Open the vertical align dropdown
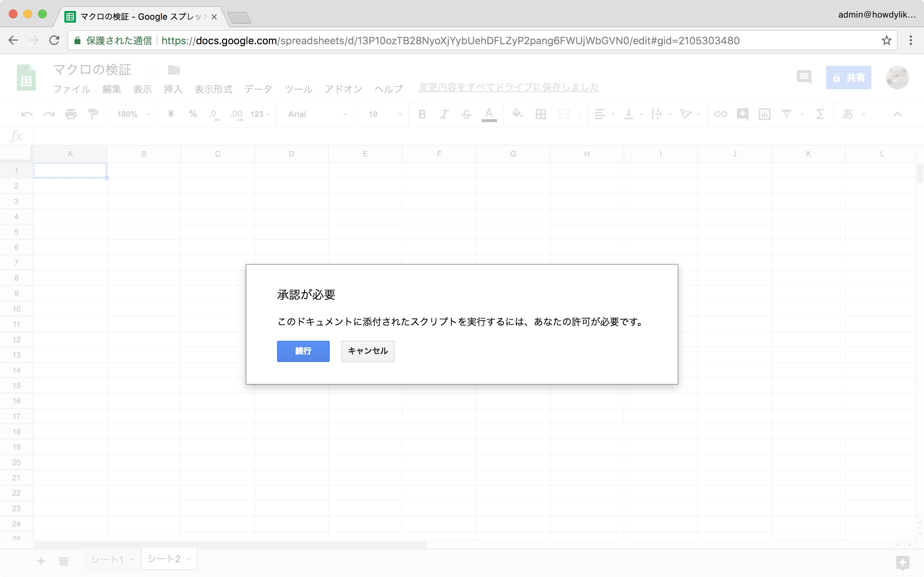Screen dimensions: 924x577 tap(633, 114)
